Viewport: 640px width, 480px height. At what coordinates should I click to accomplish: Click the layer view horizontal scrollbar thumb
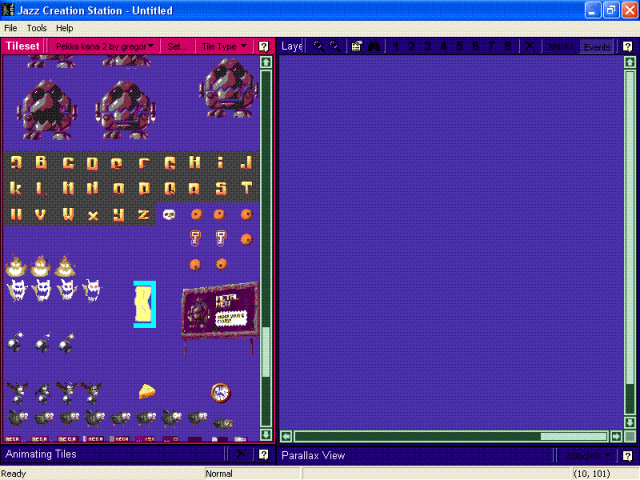click(x=573, y=436)
